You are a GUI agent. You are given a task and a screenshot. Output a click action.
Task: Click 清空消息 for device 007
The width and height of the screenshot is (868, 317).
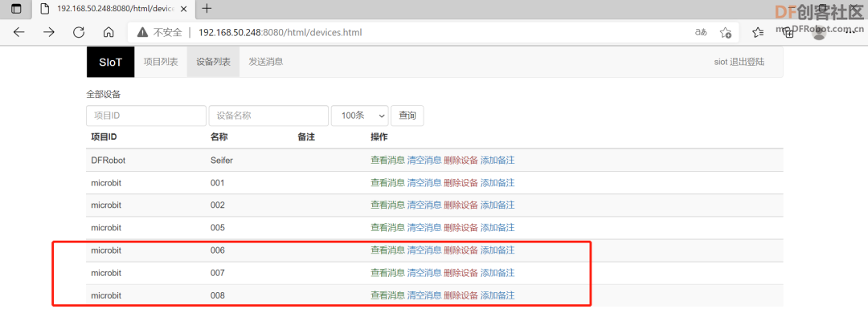[x=424, y=273]
